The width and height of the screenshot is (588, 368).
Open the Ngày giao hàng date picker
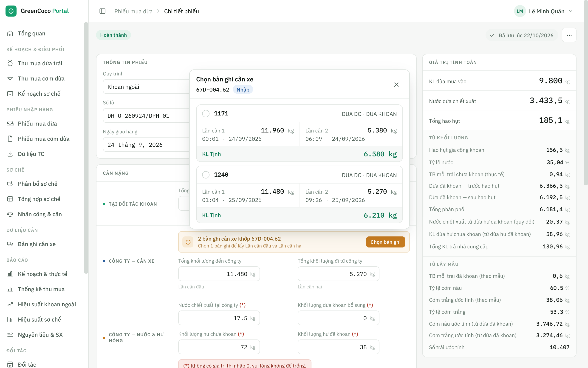(x=146, y=145)
